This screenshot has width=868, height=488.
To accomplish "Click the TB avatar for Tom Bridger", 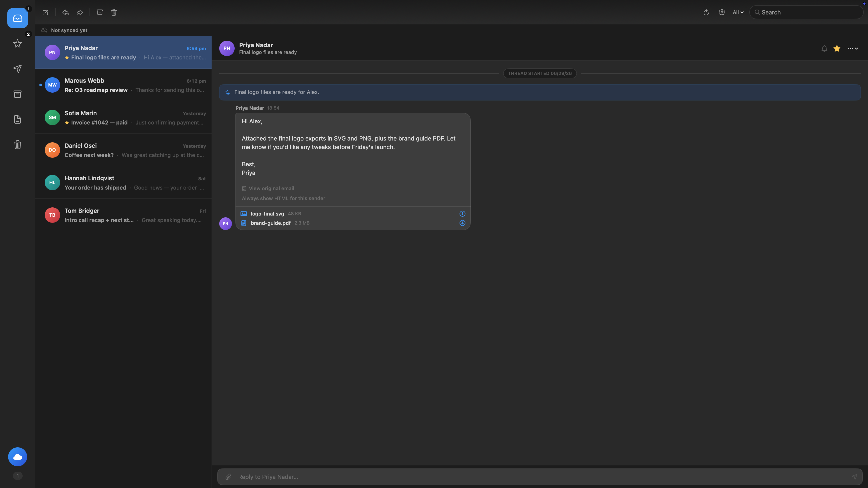I will click(x=52, y=215).
